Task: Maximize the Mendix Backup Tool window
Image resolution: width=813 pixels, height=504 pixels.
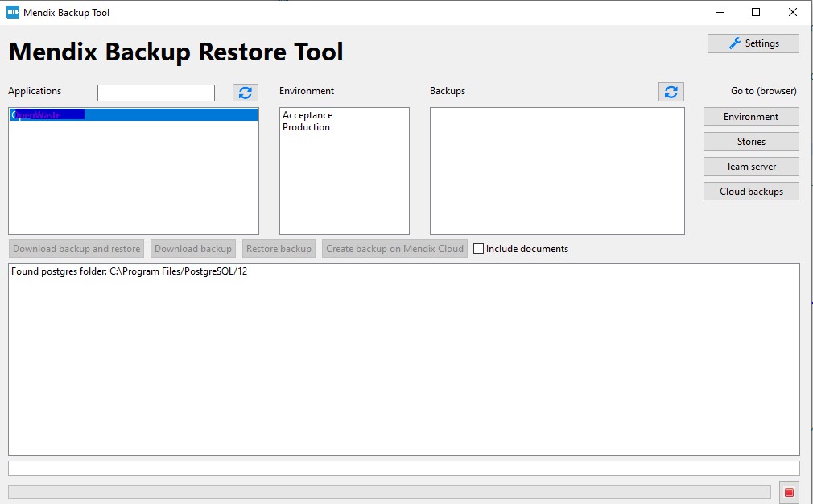Action: [x=756, y=12]
